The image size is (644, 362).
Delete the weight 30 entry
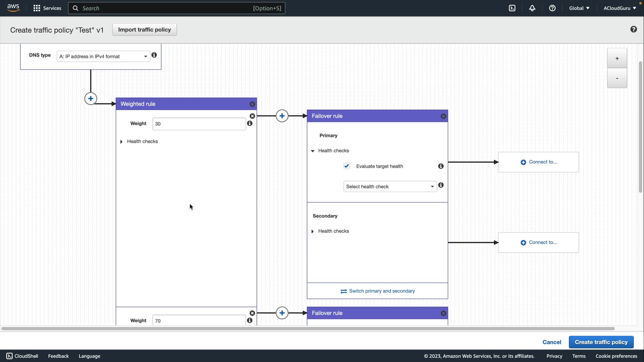pos(252,116)
